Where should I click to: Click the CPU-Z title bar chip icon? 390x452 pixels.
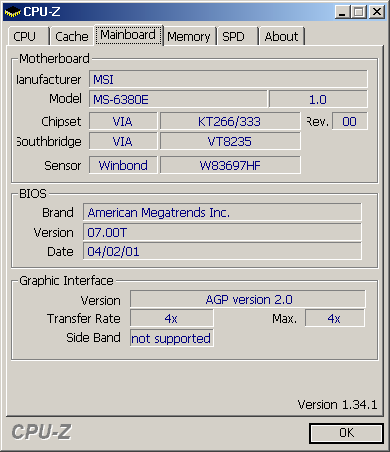click(x=12, y=12)
